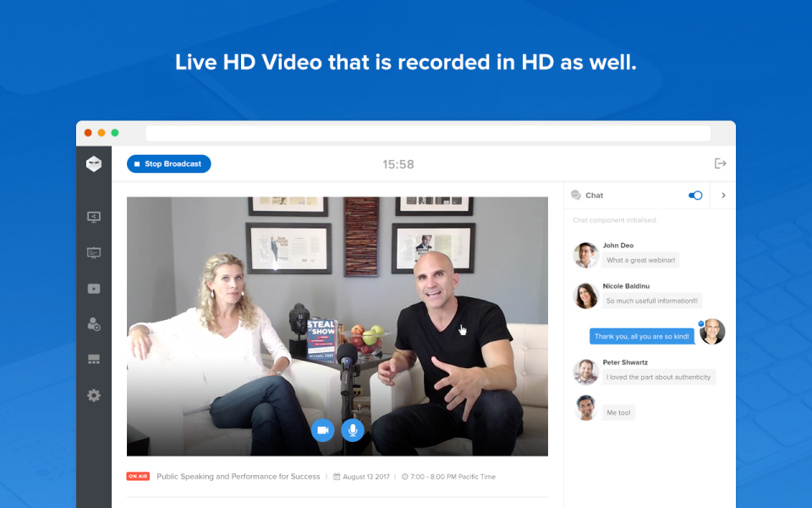The height and width of the screenshot is (508, 812).
Task: Leave the session via the exit icon
Action: [721, 163]
